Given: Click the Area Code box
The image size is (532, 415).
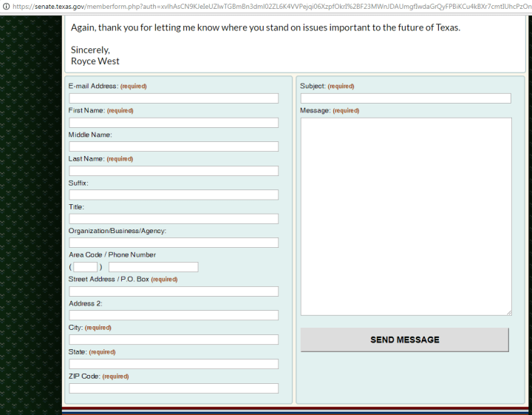Looking at the screenshot, I should (x=86, y=267).
